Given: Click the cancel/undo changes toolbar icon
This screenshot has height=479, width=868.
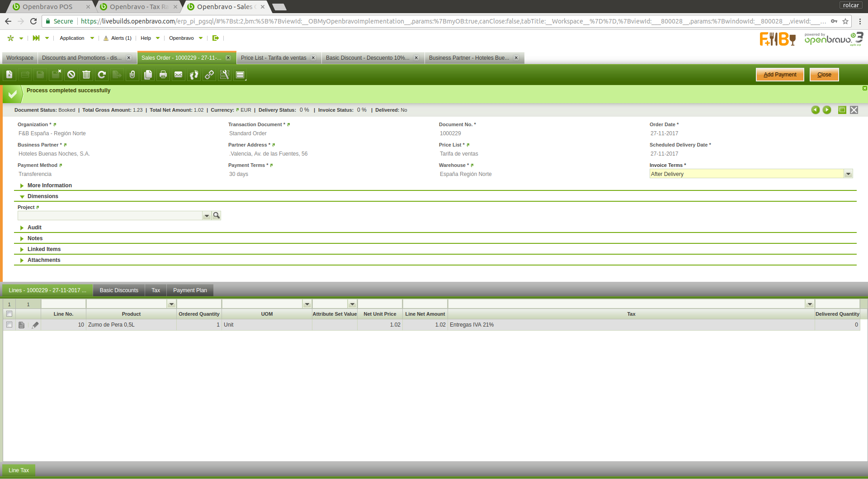Looking at the screenshot, I should pos(71,75).
